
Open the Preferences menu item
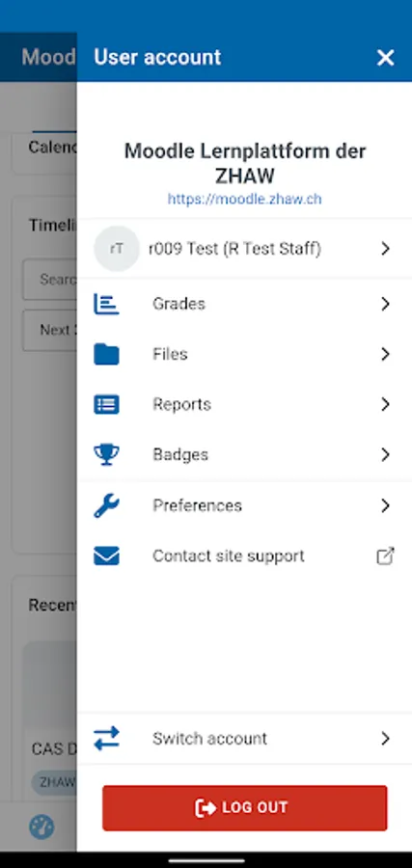pos(244,506)
